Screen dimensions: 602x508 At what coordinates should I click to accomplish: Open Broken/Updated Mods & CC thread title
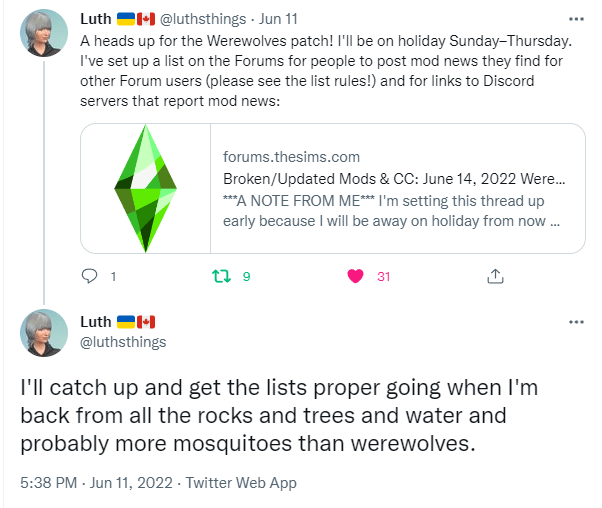[392, 180]
